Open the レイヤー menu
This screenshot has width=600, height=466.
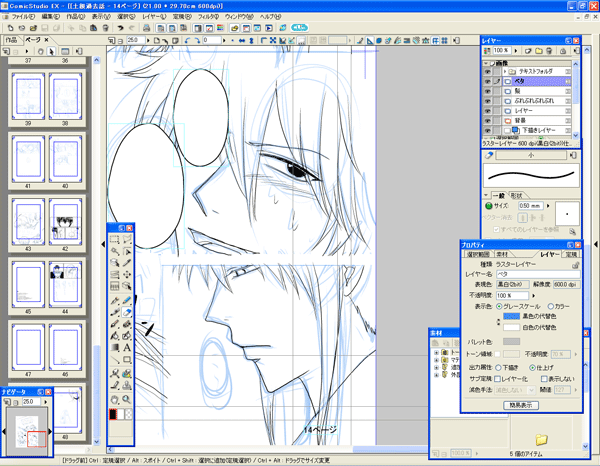click(x=154, y=17)
